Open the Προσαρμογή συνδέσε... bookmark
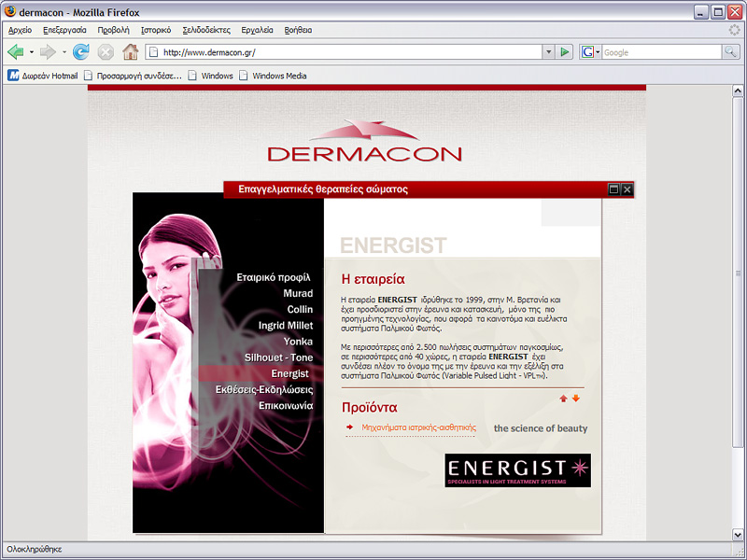This screenshot has width=747, height=560. click(x=133, y=76)
